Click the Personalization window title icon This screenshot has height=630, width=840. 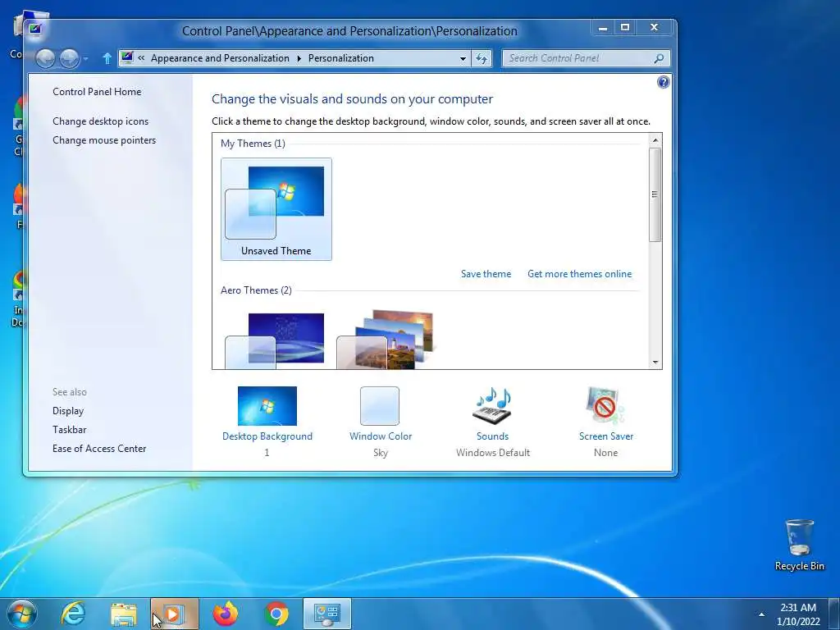(35, 29)
